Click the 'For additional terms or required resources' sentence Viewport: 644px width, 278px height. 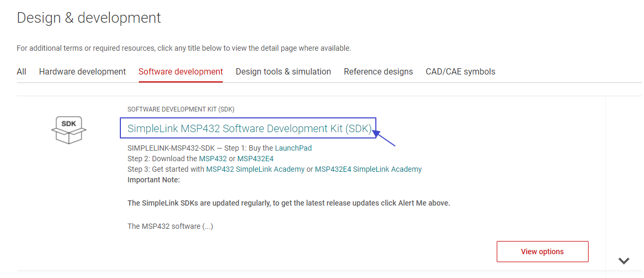coord(184,48)
